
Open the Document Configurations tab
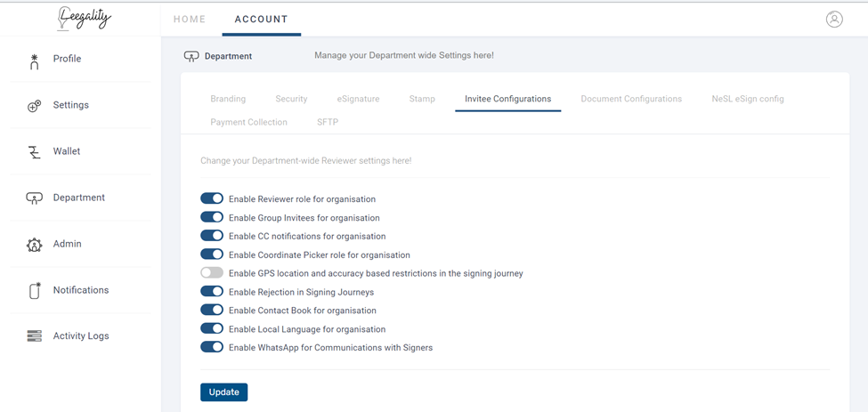point(631,99)
